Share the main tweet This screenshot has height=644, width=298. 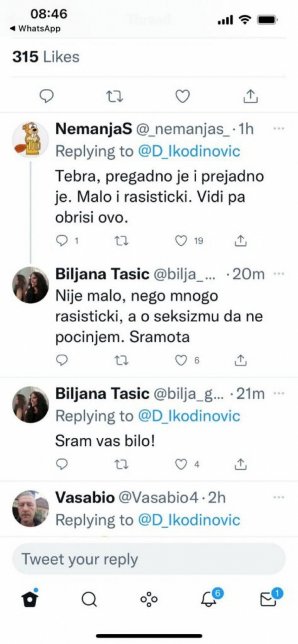[252, 97]
